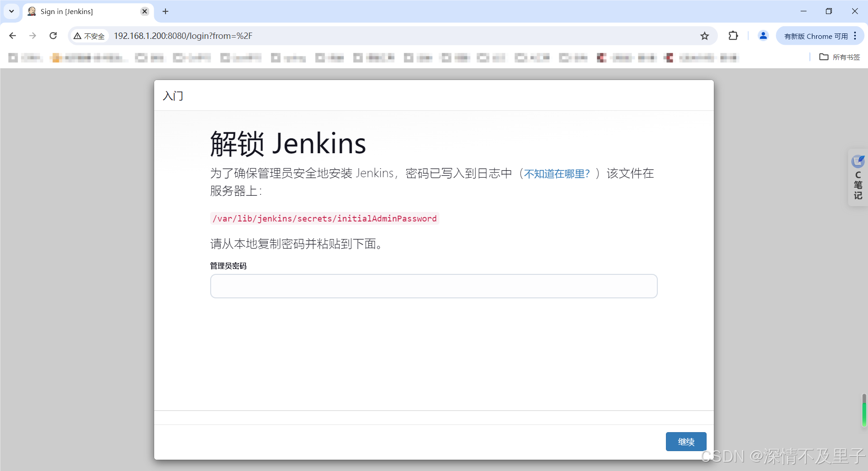Open the 所有书签 bookmarks folder

point(840,57)
